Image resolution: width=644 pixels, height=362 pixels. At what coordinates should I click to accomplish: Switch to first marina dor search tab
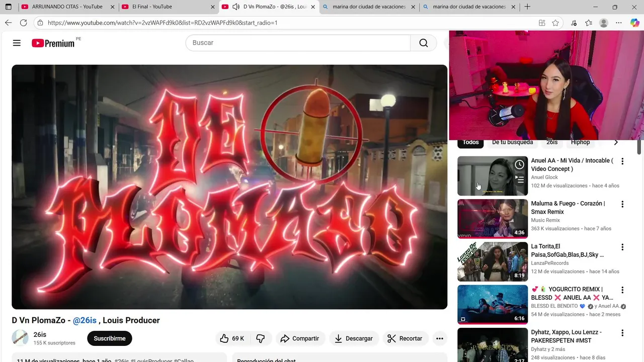pyautogui.click(x=369, y=7)
